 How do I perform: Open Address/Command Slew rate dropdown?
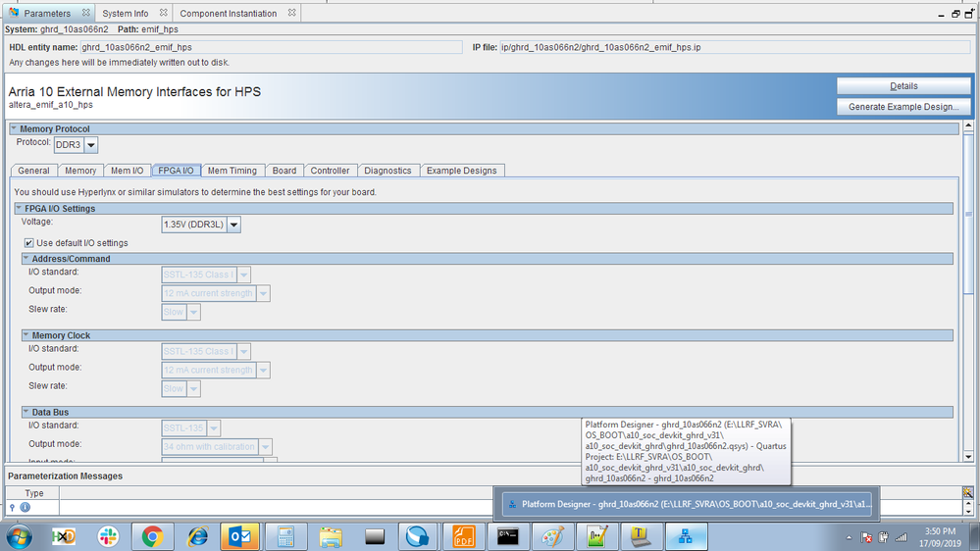194,312
